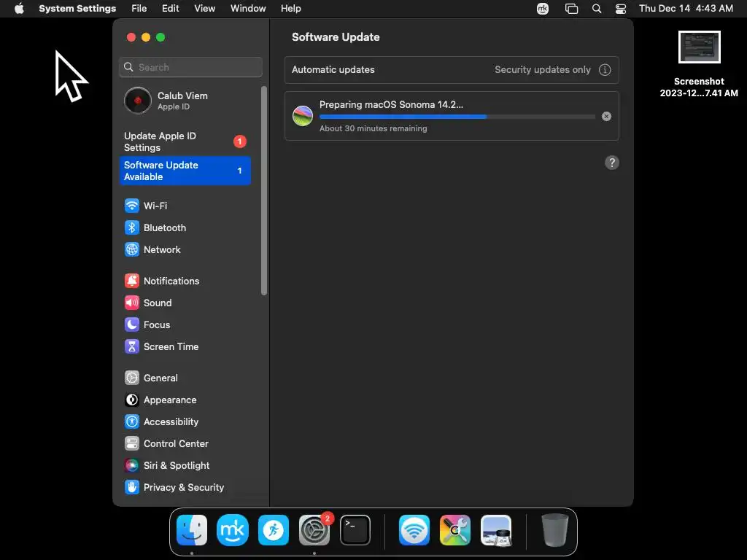Launch ColorSync Utility from Dock
747x560 pixels.
coord(455,530)
